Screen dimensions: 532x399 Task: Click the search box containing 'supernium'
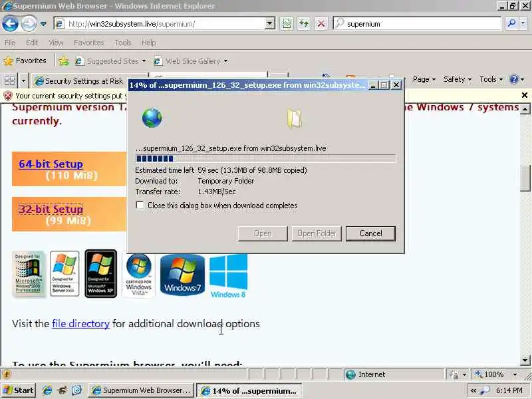[x=418, y=24]
